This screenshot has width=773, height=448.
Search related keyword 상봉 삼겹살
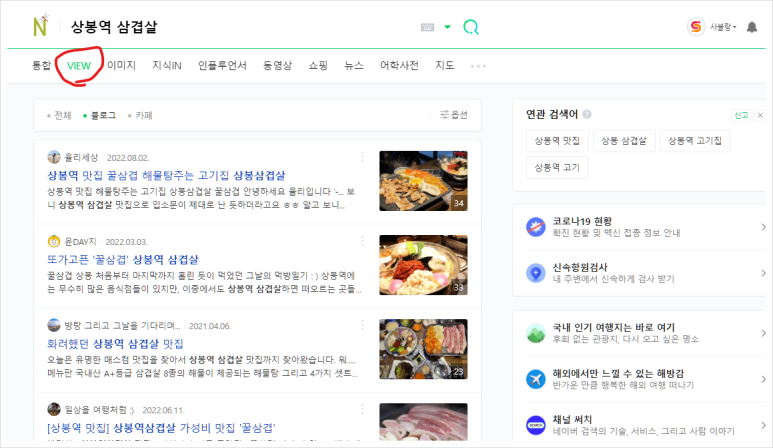[624, 141]
